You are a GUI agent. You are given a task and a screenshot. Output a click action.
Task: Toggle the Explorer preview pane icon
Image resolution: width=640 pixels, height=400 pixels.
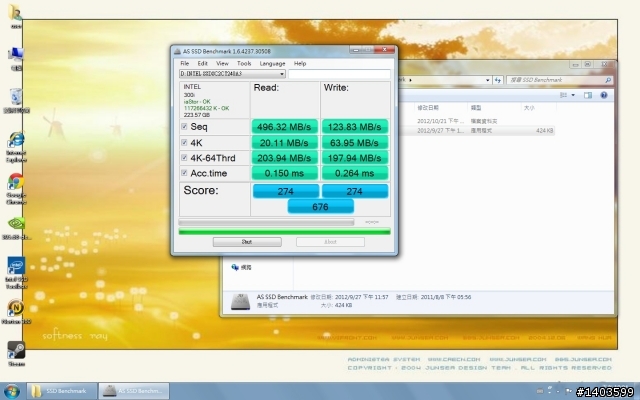click(588, 95)
